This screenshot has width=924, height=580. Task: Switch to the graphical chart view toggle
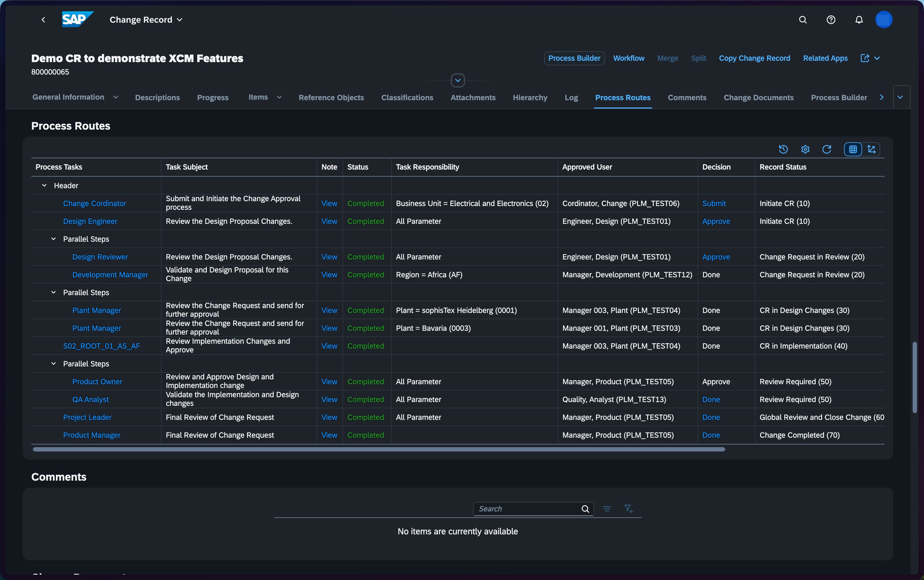(x=871, y=149)
